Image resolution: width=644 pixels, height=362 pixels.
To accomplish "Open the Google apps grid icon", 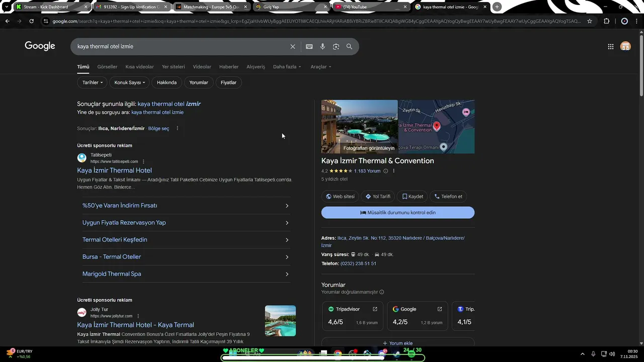I will 610,46.
